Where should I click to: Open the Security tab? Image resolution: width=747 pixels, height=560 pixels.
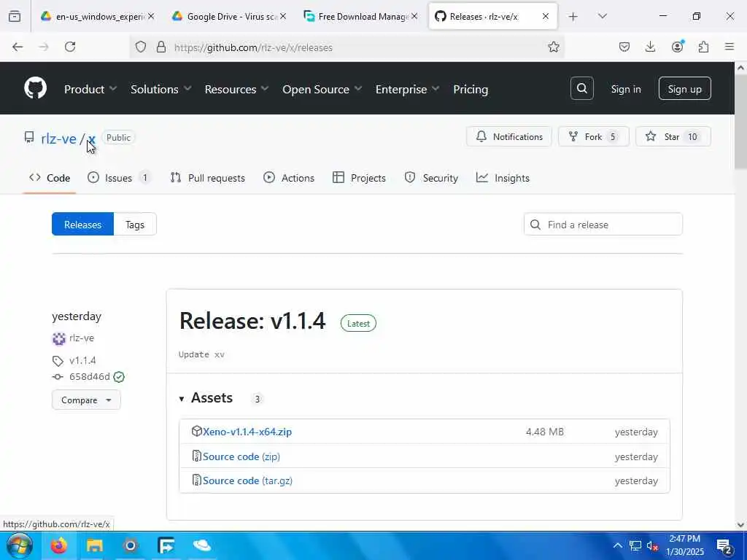(431, 178)
